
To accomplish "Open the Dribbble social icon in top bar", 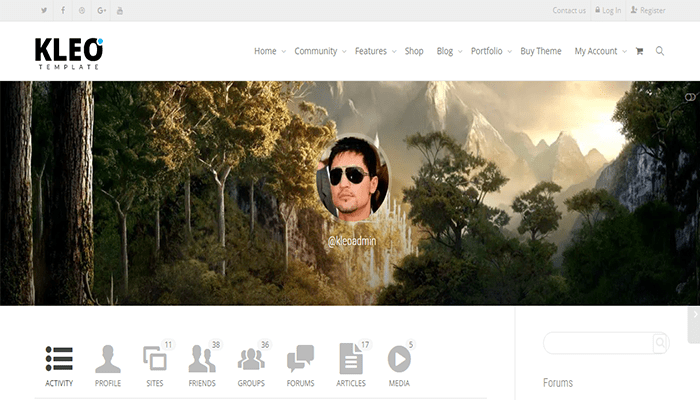I will (x=82, y=10).
